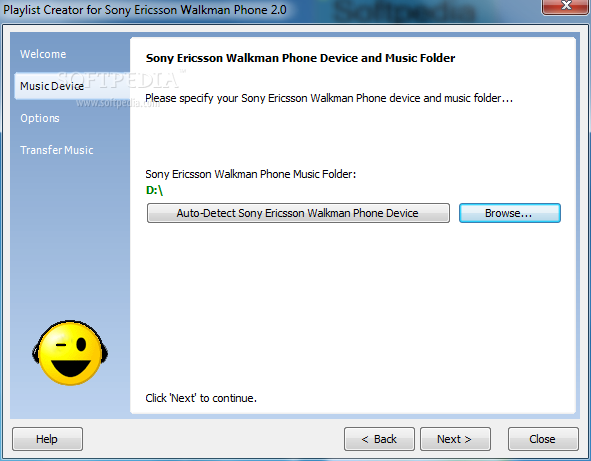
Task: Select the green D:\ folder path
Action: point(154,190)
